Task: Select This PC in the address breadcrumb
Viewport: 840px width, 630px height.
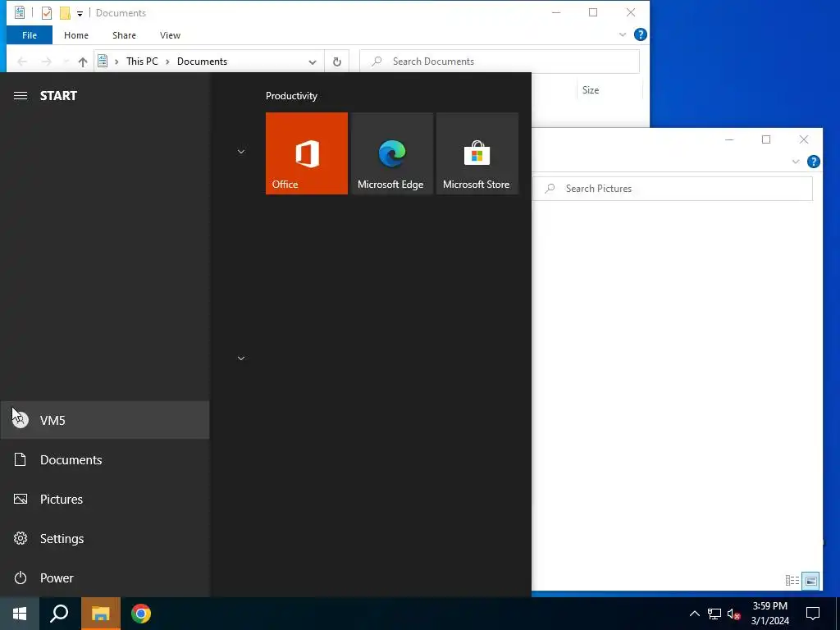Action: [x=142, y=62]
